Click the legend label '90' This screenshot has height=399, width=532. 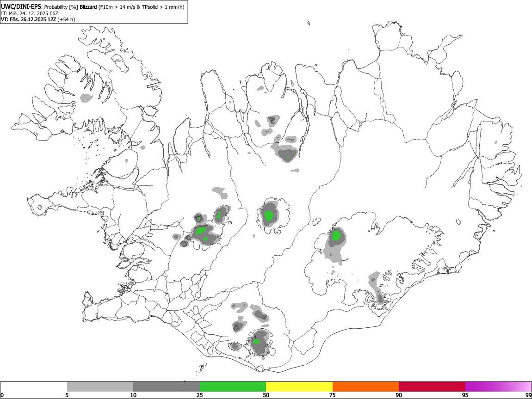point(399,395)
